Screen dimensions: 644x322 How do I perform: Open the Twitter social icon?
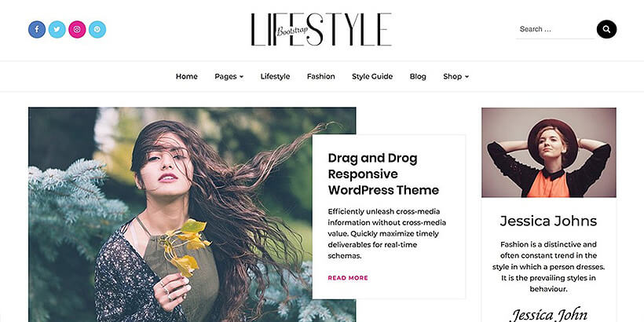point(57,30)
